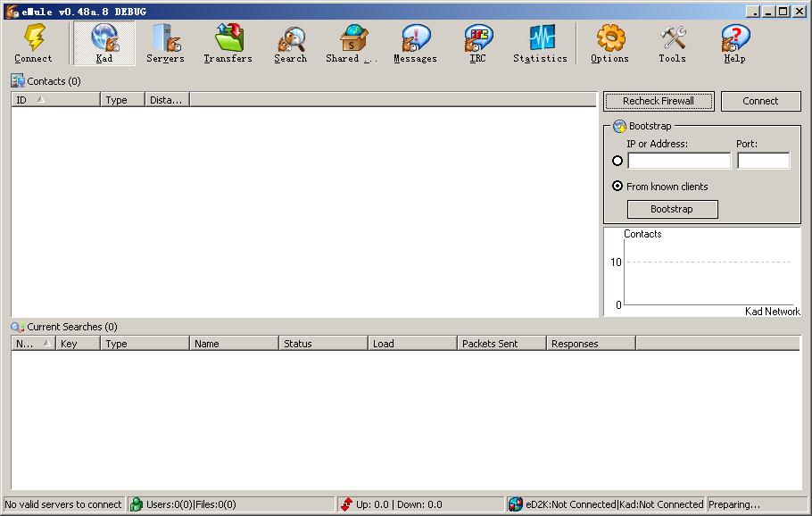812x516 pixels.
Task: Click the 'Kad Network' graph label
Action: 772,311
